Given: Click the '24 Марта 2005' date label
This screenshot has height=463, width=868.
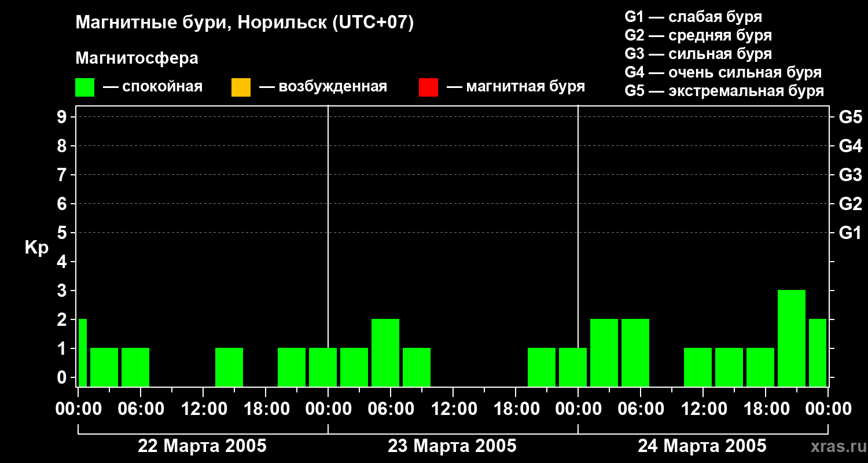Looking at the screenshot, I should pos(702,446).
